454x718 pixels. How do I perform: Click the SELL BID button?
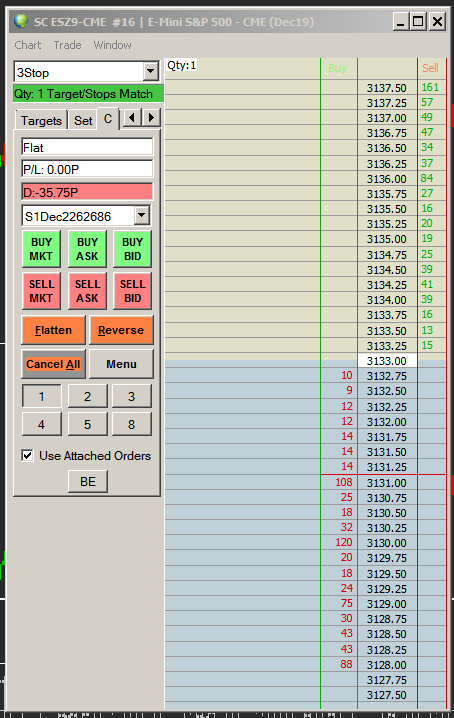pyautogui.click(x=132, y=291)
